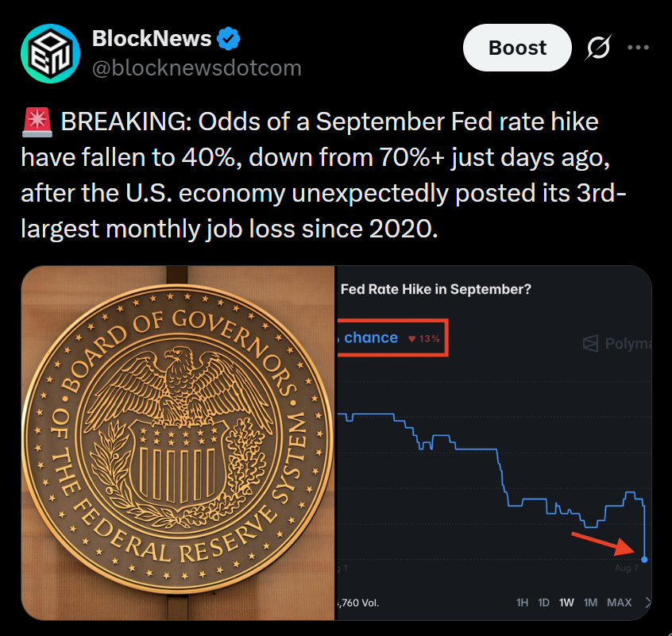Open the @blocknewsdotcom handle link
Screen dimensions: 672x636
[197, 68]
